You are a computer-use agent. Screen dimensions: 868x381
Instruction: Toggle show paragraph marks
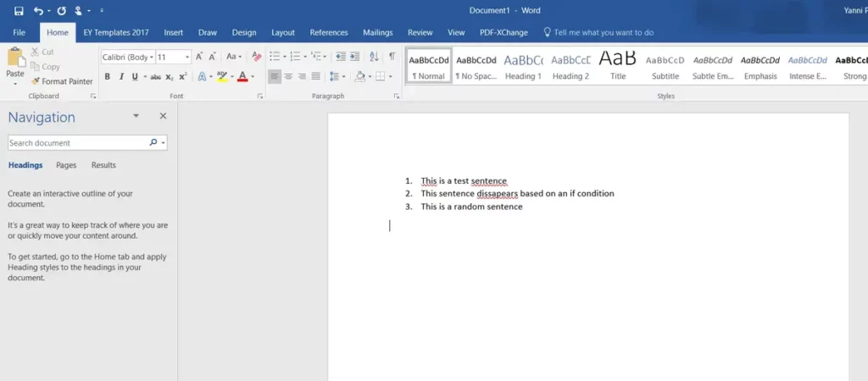[392, 57]
